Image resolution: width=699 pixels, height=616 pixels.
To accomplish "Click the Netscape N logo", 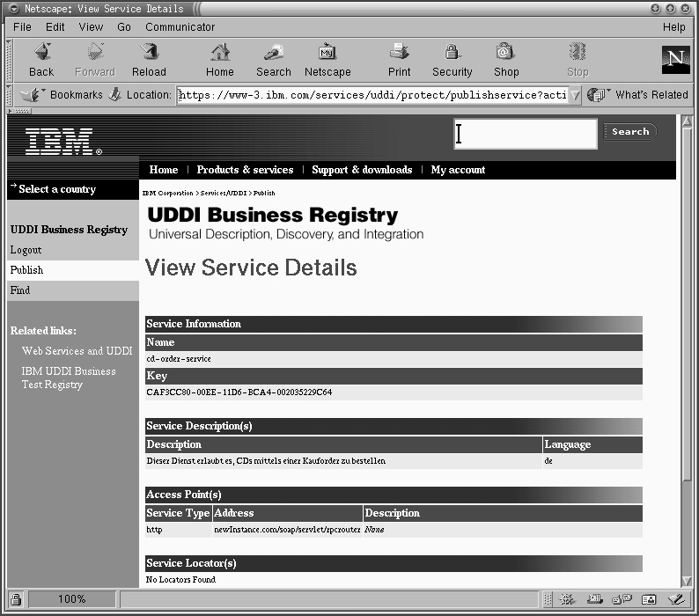I will tap(675, 59).
